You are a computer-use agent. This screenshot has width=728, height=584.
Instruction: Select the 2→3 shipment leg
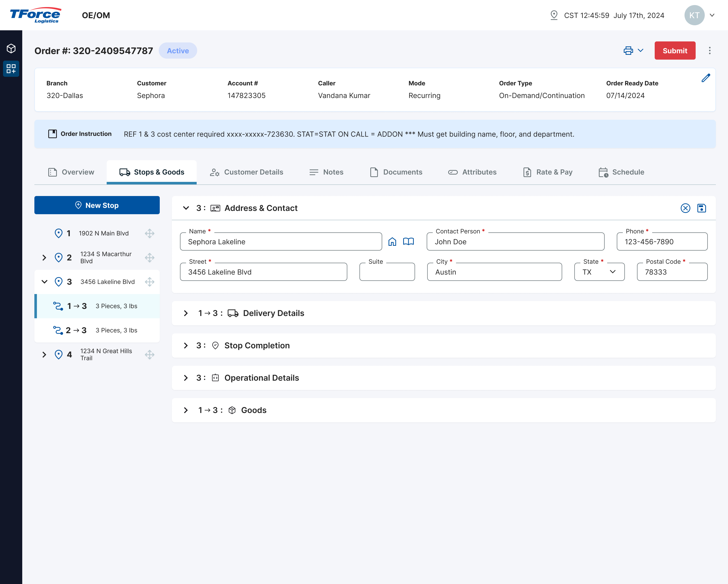[x=97, y=330]
